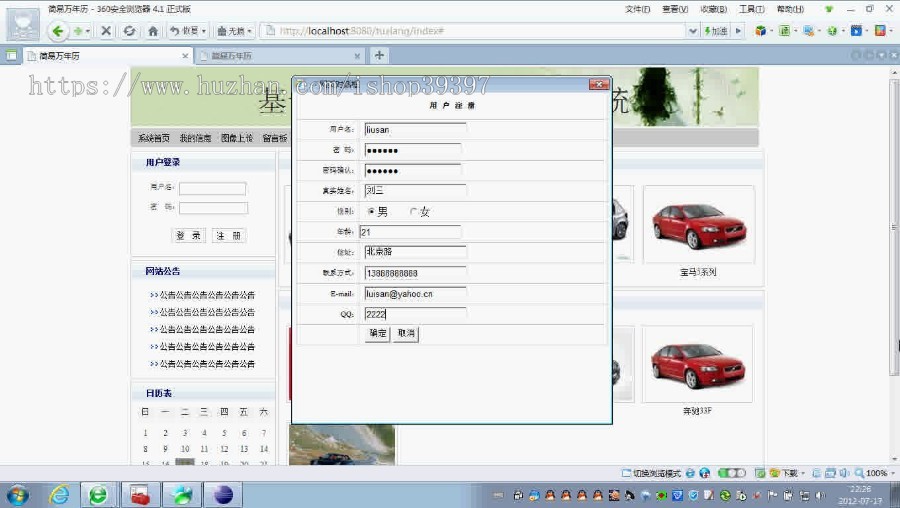The width and height of the screenshot is (900, 508).
Task: Open the 工具(T) menu
Action: tap(751, 9)
